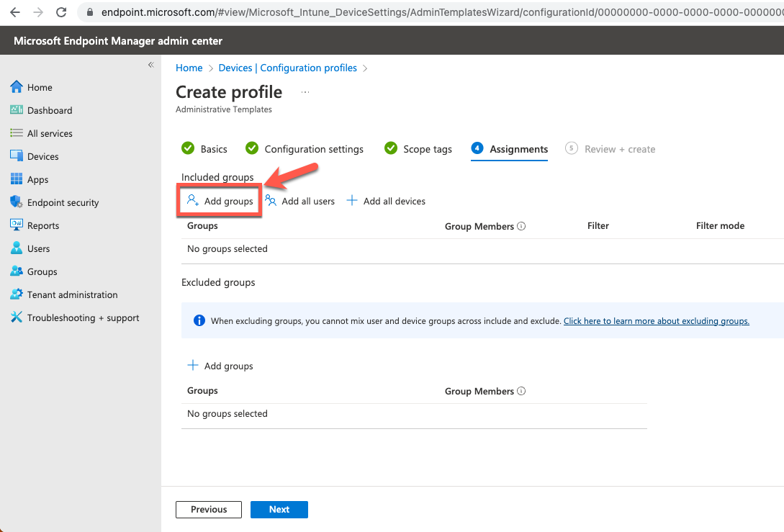Open the ellipsis menu beside Create profile
Viewport: 784px width, 532px height.
point(305,92)
